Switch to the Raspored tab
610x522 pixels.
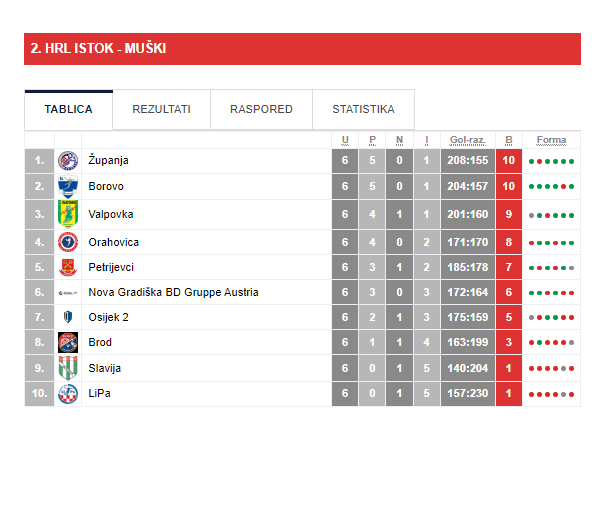click(261, 109)
